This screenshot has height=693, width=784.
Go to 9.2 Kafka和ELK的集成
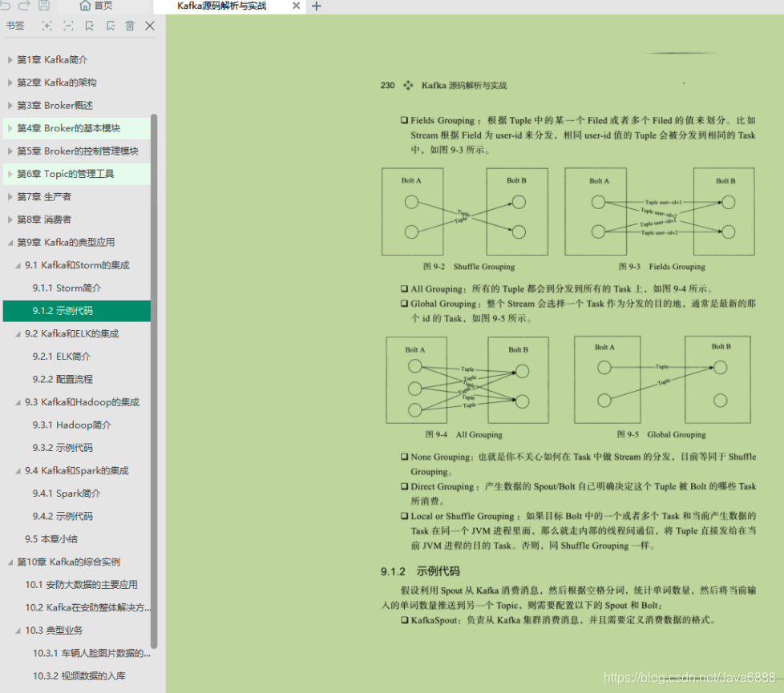[x=72, y=334]
